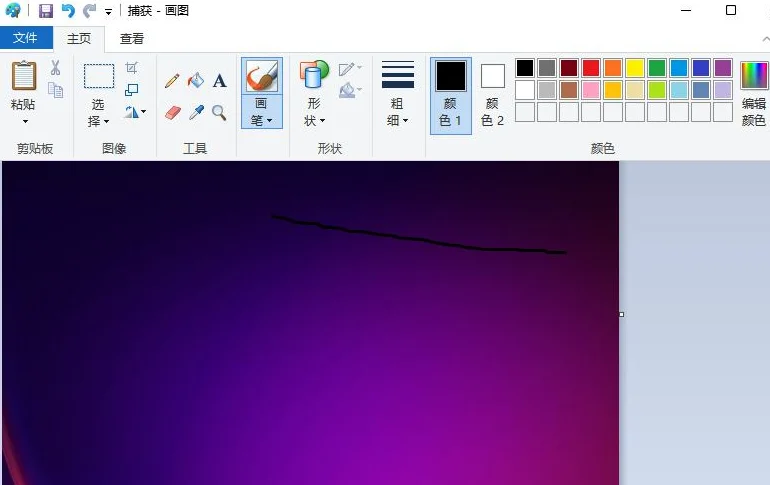Pick the gold color swatch

coord(613,90)
